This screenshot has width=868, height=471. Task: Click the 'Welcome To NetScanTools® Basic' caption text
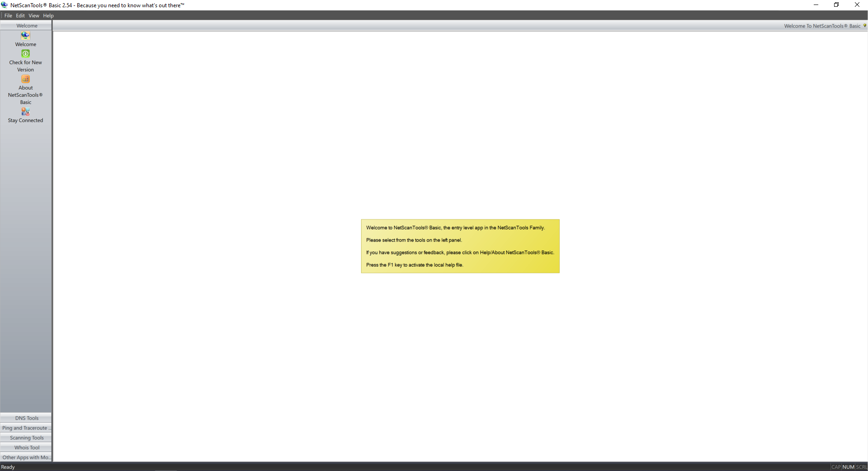[x=822, y=26]
